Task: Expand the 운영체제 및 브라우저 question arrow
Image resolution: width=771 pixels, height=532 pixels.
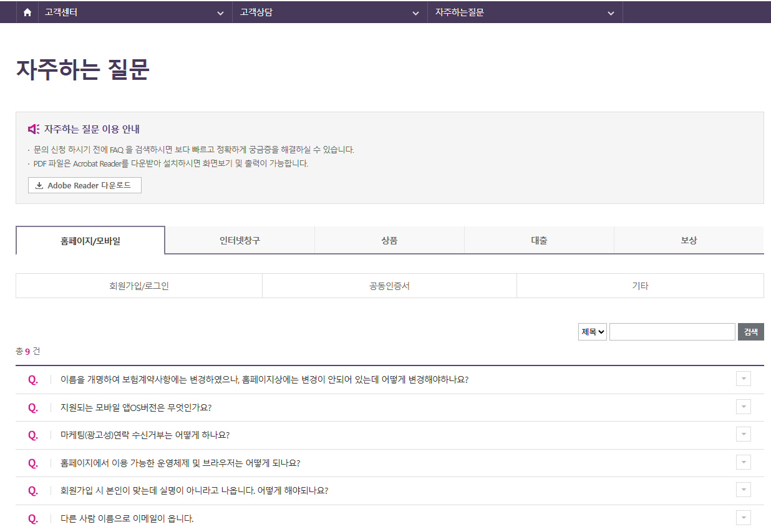Action: coord(744,462)
